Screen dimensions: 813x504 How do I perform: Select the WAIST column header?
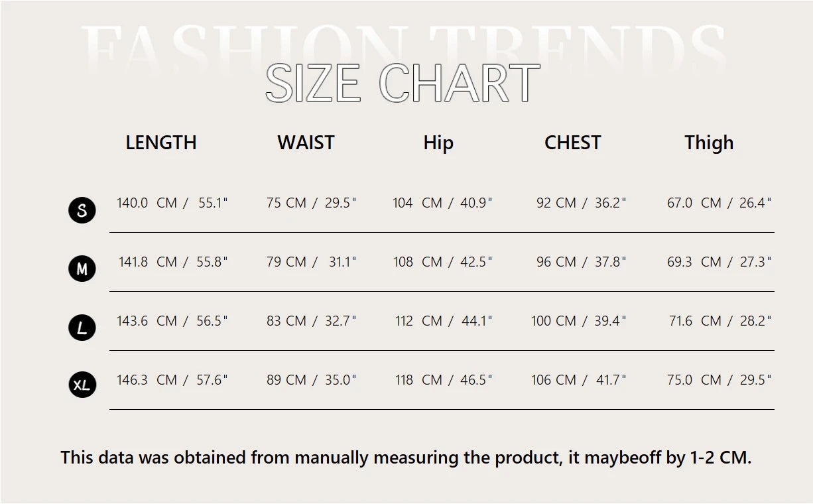pyautogui.click(x=306, y=143)
